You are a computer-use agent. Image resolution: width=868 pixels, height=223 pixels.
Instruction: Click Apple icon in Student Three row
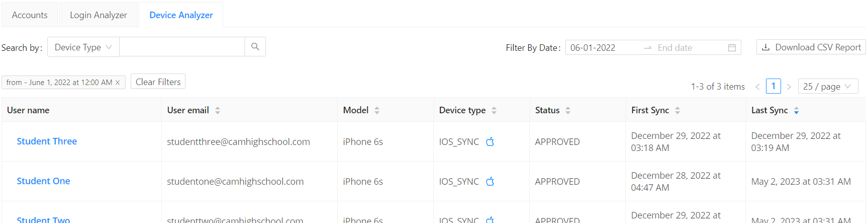pos(490,142)
